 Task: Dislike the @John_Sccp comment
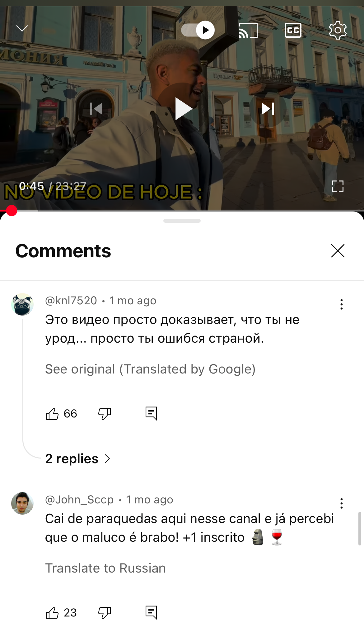[x=105, y=613]
